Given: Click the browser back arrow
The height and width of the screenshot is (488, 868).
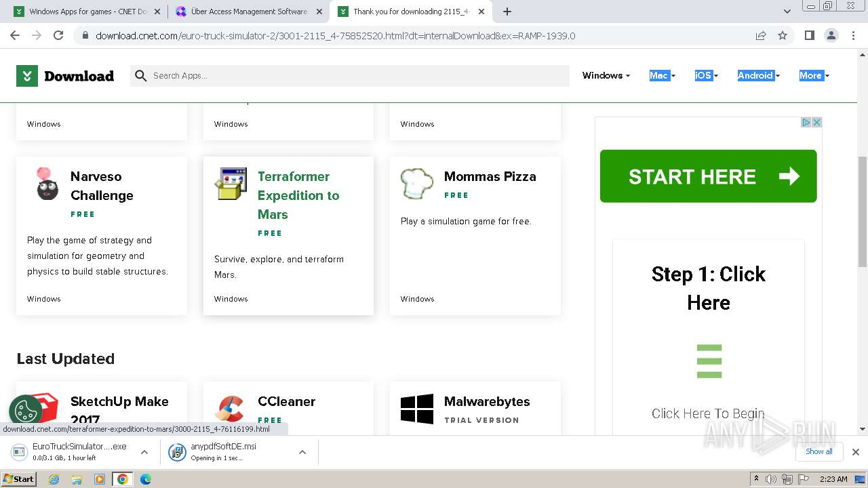Looking at the screenshot, I should [x=15, y=35].
